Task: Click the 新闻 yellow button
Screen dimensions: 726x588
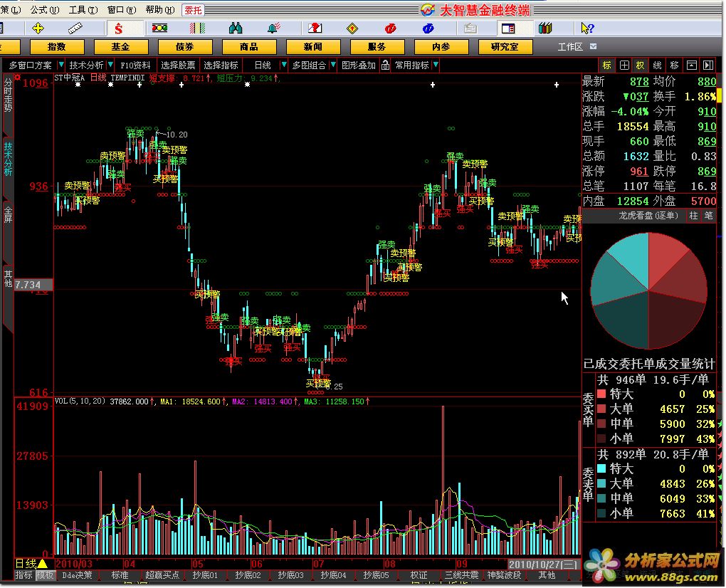Action: point(313,47)
